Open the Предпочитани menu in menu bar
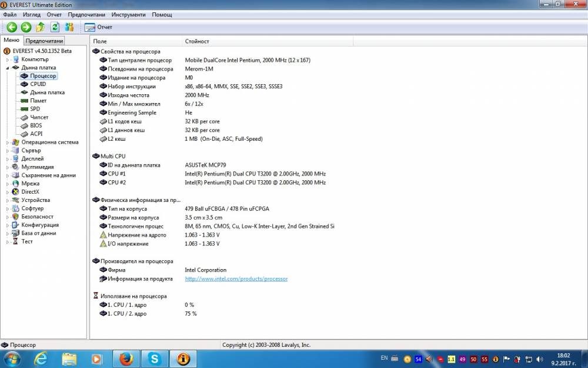 (86, 15)
